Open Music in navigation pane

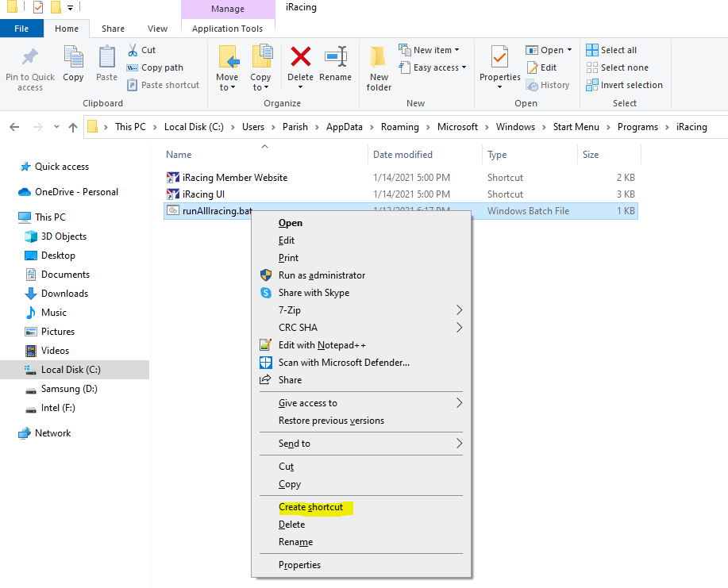(x=45, y=313)
